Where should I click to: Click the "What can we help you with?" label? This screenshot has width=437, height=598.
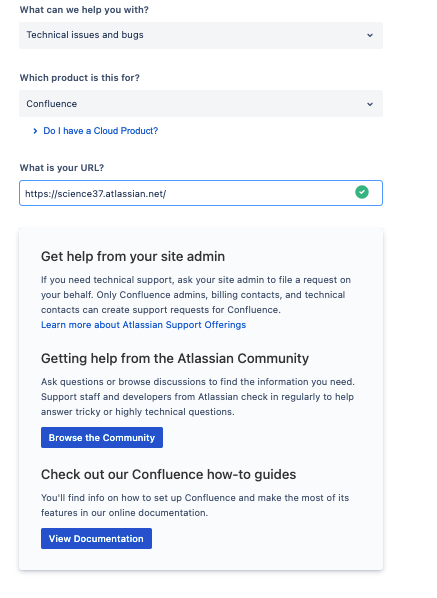[84, 10]
